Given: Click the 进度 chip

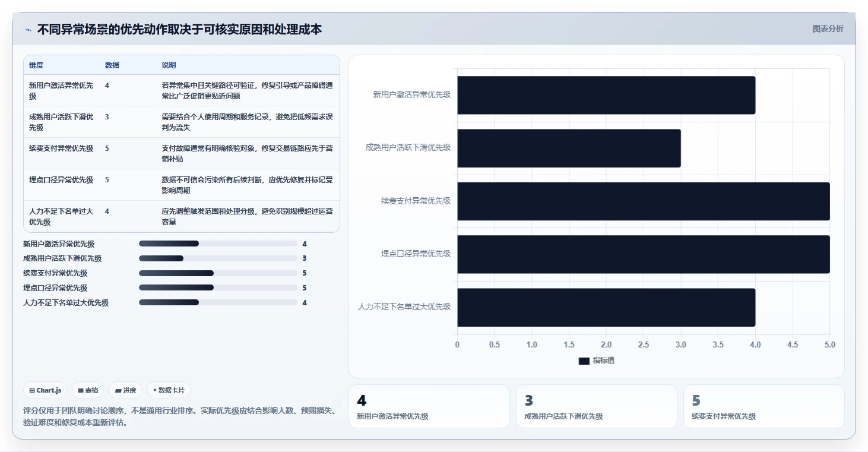Looking at the screenshot, I should [125, 390].
